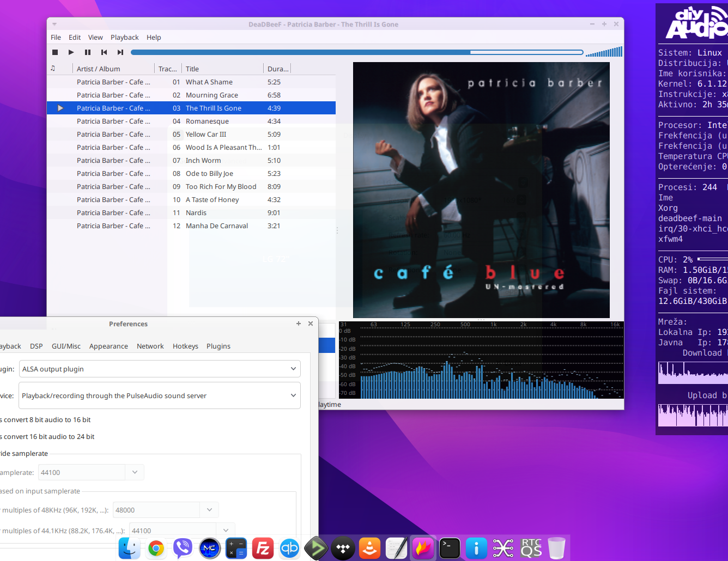728x561 pixels.
Task: Open the Playback menu
Action: pos(125,38)
